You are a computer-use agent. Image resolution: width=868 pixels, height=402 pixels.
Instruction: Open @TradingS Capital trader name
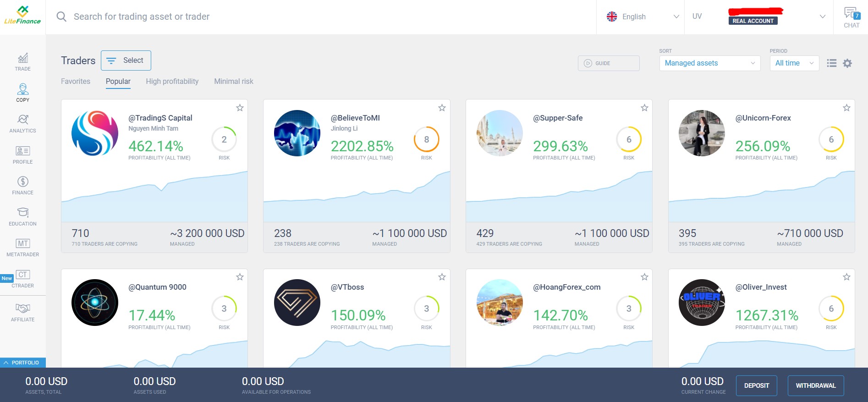pyautogui.click(x=160, y=118)
